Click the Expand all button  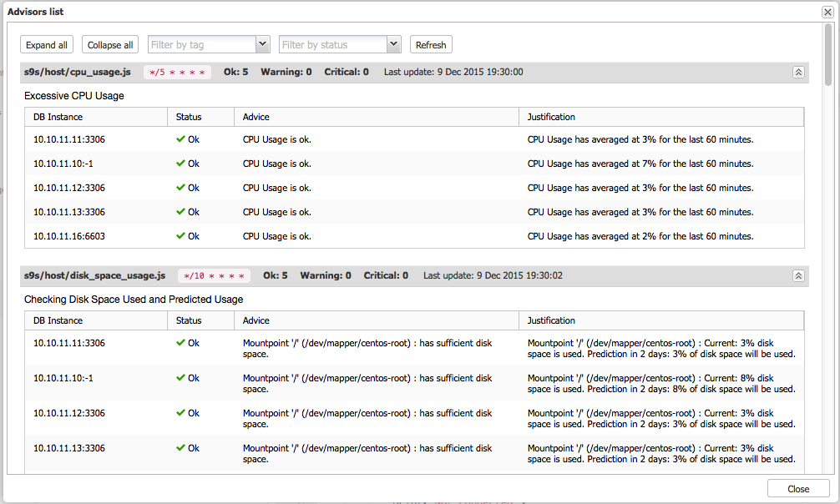(47, 45)
